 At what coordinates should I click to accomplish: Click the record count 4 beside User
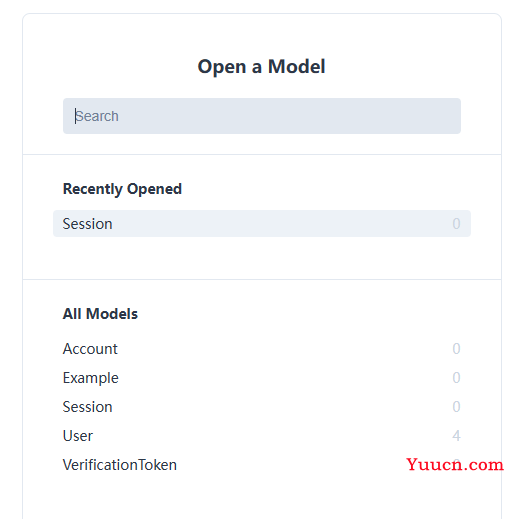point(456,436)
